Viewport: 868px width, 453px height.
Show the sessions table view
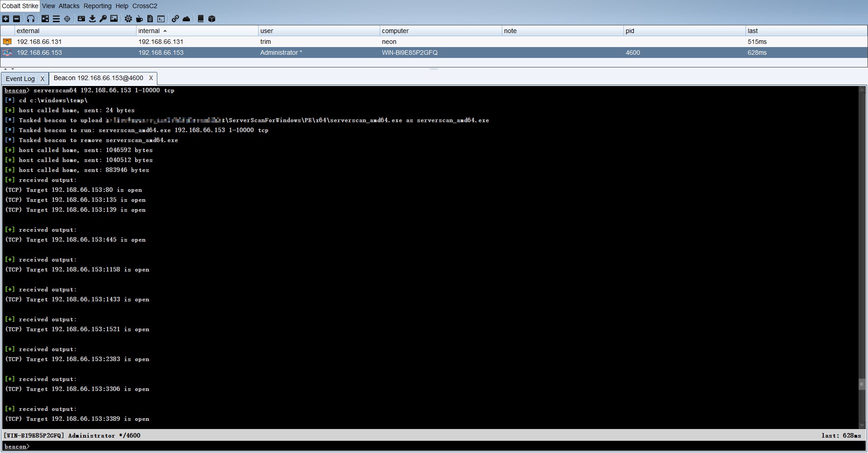(56, 19)
